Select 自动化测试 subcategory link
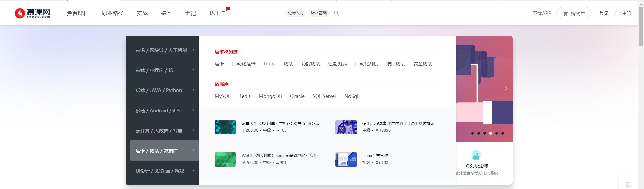 coord(367,64)
